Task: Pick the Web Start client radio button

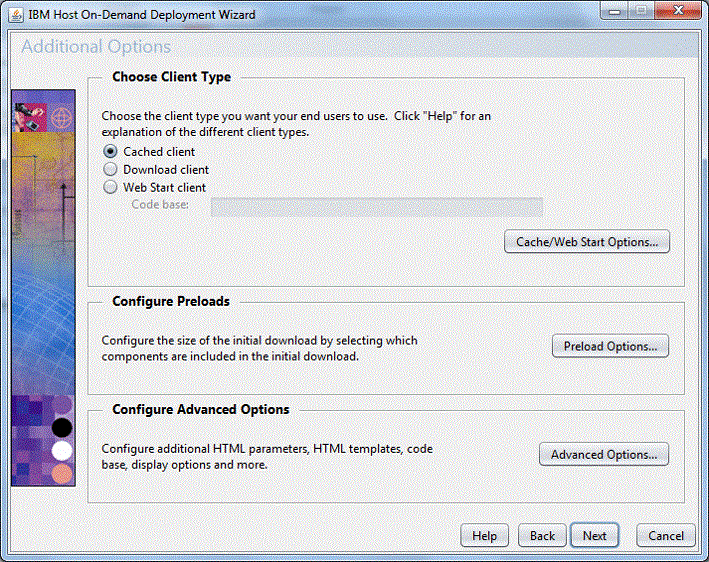Action: click(x=111, y=187)
